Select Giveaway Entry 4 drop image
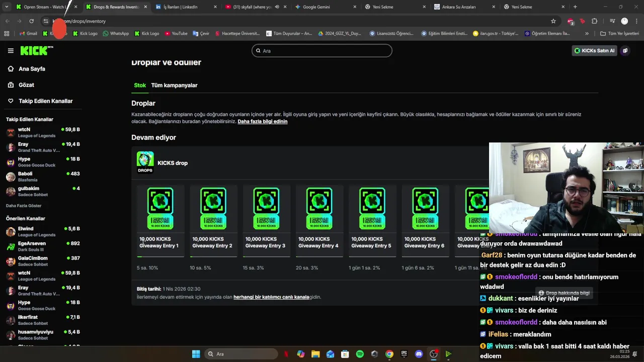 click(x=319, y=209)
